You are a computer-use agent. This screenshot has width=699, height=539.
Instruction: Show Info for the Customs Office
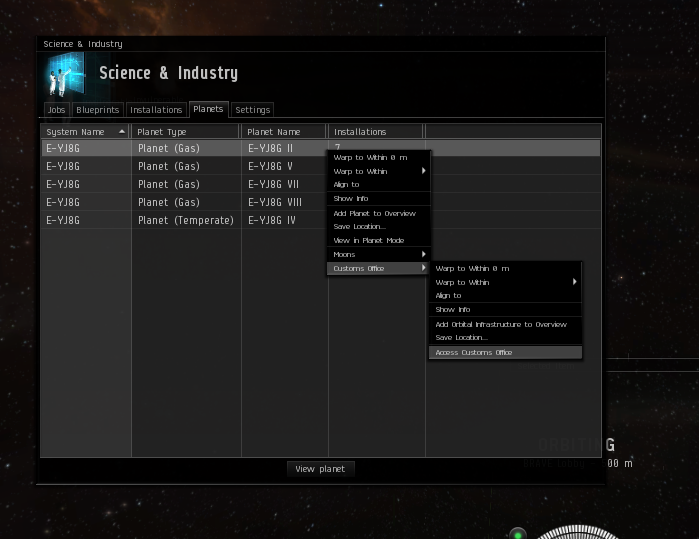(506, 309)
